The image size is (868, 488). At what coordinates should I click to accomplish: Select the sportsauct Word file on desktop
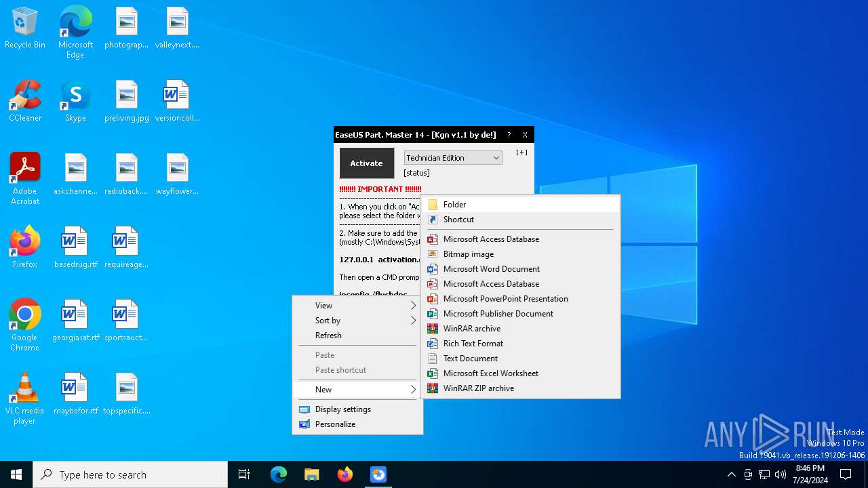pos(126,321)
